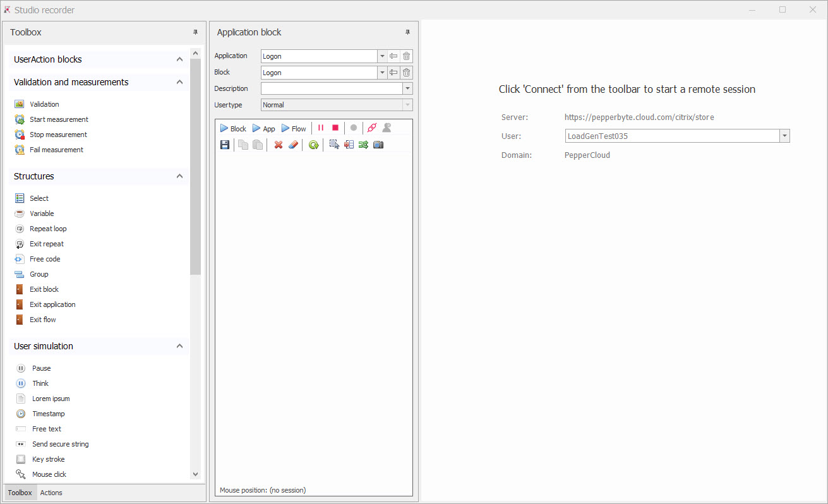
Task: Click the server URL pepperbyte.cloud.com text
Action: pos(639,117)
